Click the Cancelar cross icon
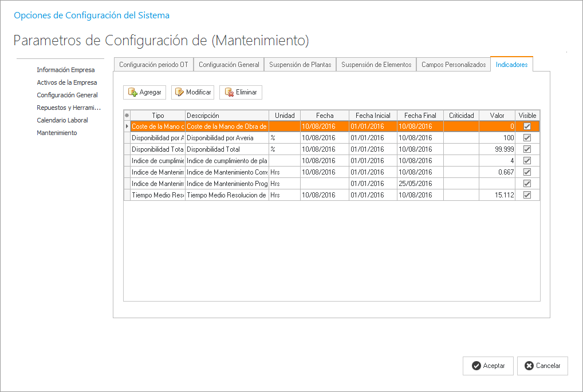 529,366
